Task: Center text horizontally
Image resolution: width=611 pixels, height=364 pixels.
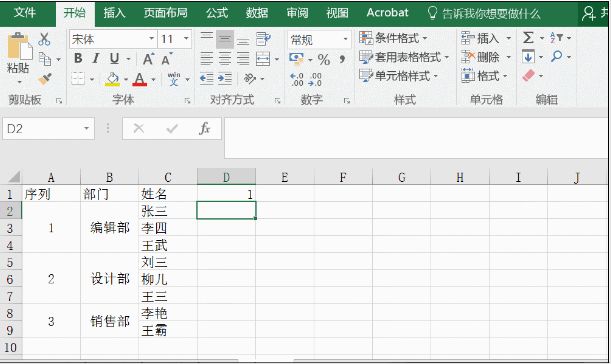Action: click(225, 59)
